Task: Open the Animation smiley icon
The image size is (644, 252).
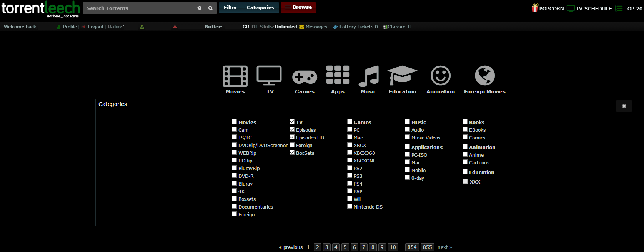Action: (x=441, y=75)
